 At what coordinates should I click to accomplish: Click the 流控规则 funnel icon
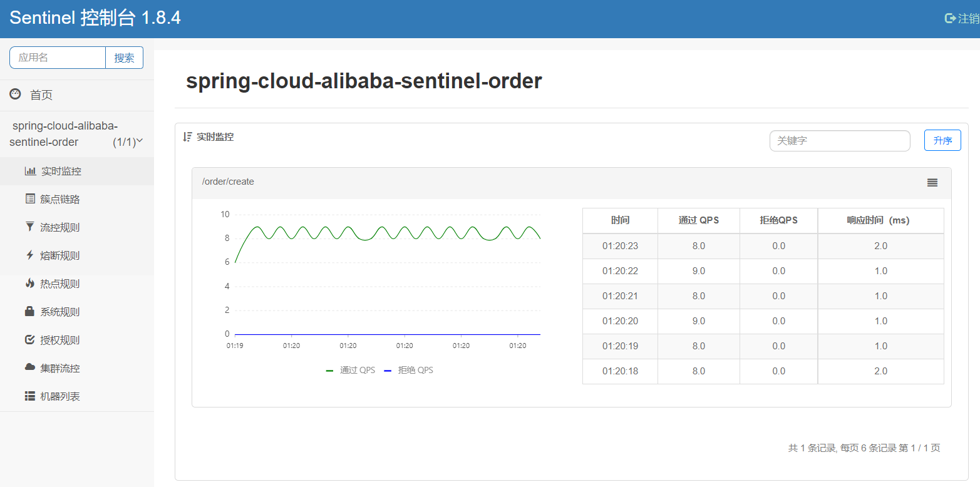point(29,227)
